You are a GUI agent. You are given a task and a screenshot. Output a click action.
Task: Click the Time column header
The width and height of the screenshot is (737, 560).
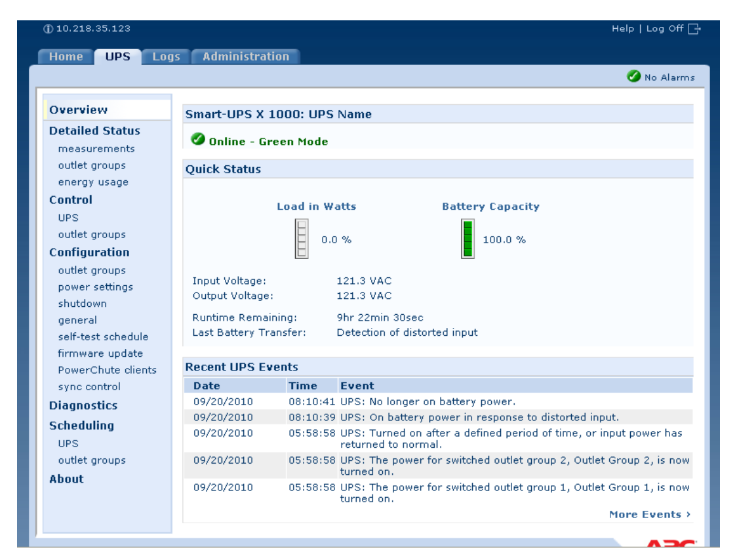point(303,386)
